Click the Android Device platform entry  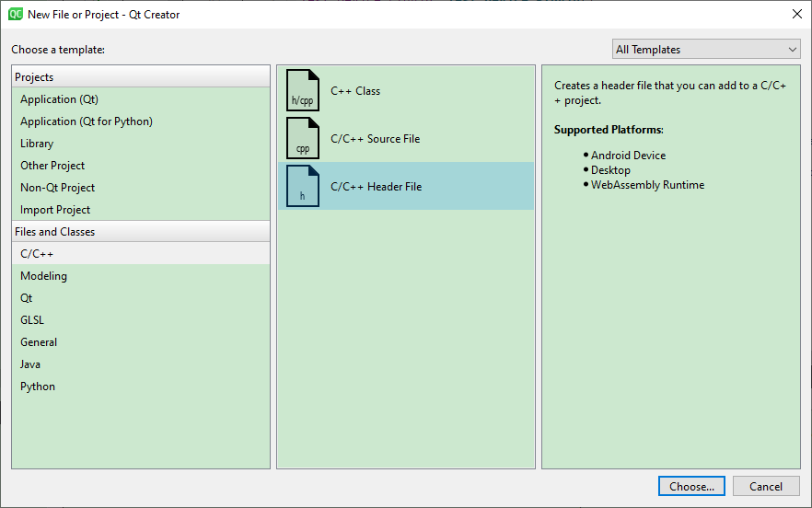click(x=628, y=156)
